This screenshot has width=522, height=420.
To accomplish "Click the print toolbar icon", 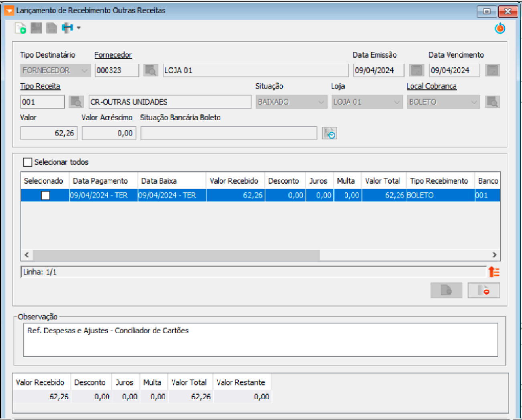I will pos(67,28).
